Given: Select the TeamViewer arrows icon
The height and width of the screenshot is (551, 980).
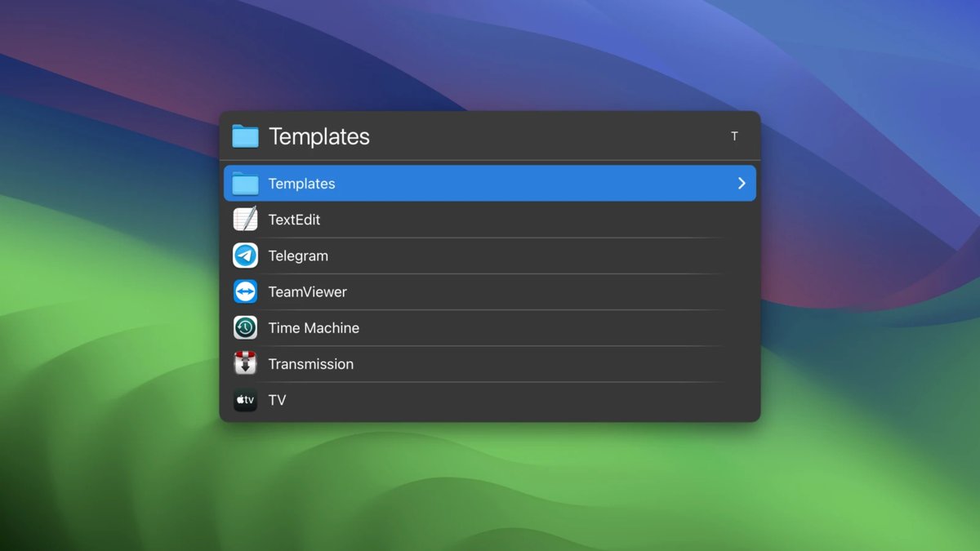Looking at the screenshot, I should click(x=245, y=291).
